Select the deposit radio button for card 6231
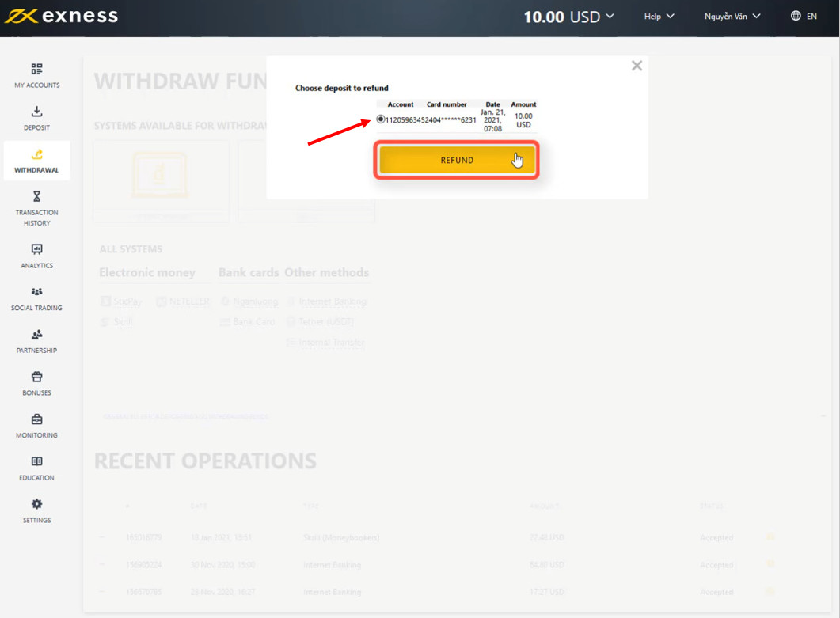The width and height of the screenshot is (840, 618). point(380,119)
